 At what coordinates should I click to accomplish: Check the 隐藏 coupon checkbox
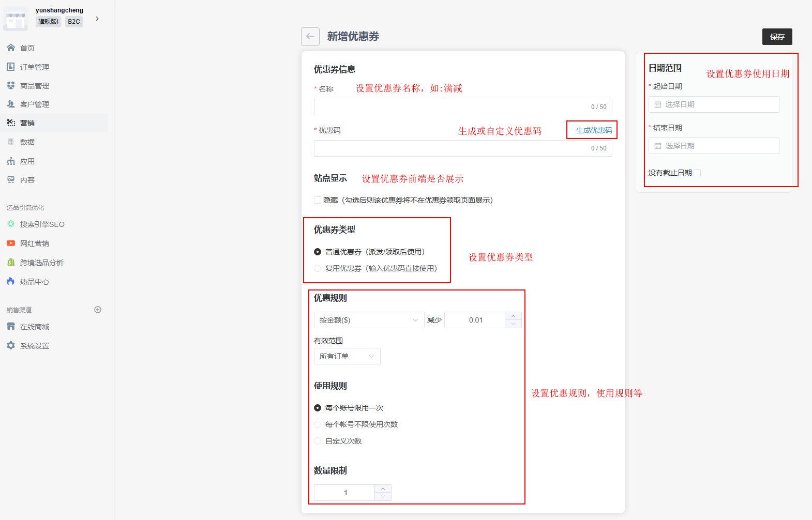318,200
